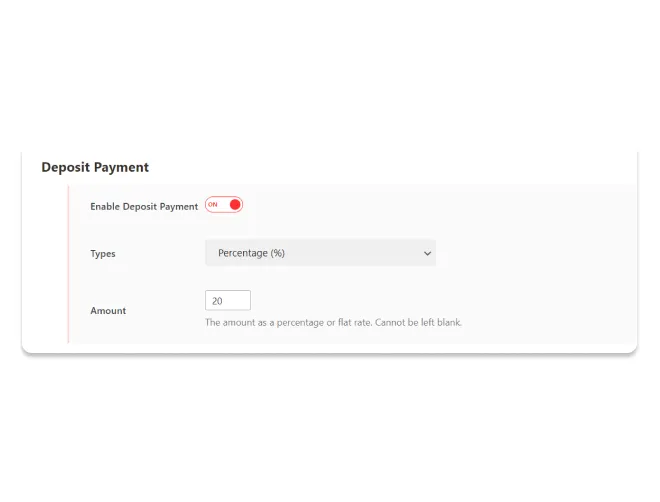Click blank area right of Types dropdown

pyautogui.click(x=535, y=253)
